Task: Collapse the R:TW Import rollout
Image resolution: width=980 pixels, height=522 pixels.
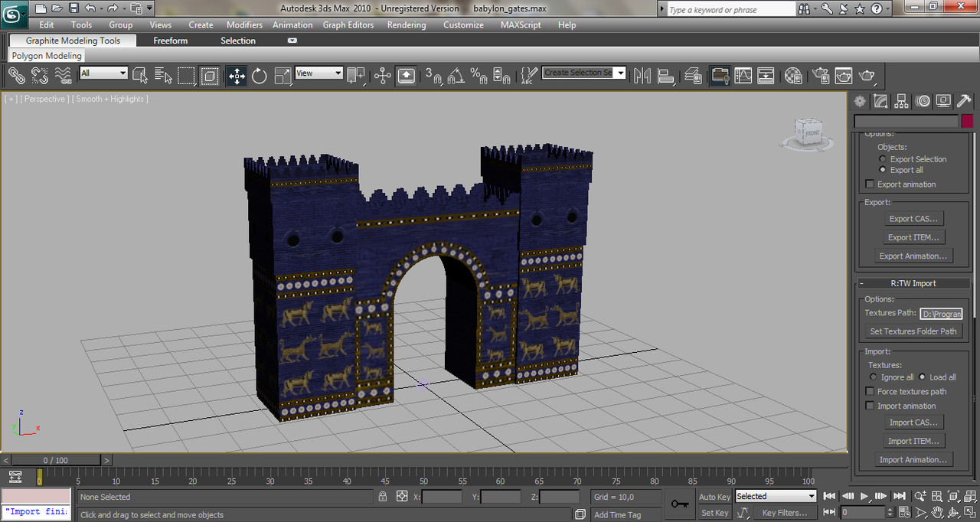Action: coord(915,283)
